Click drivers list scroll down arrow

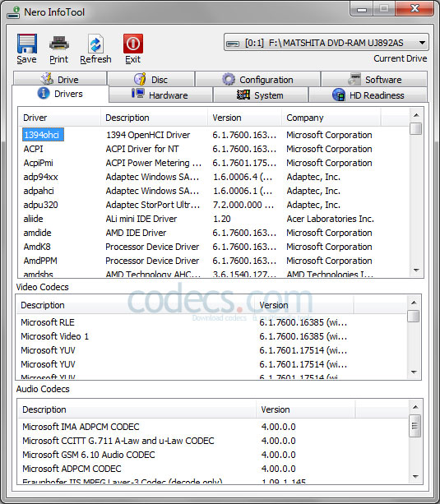coord(416,270)
